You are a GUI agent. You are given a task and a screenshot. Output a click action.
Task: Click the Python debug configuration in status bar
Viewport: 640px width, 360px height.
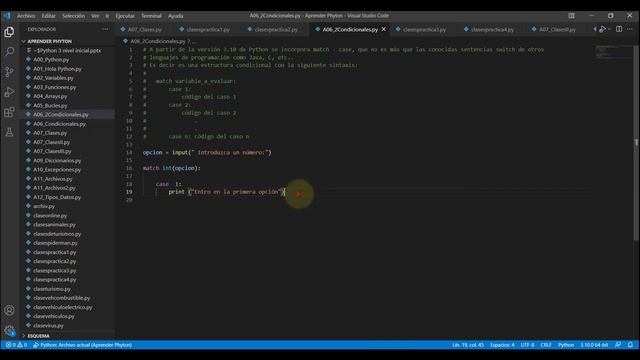pos(82,345)
